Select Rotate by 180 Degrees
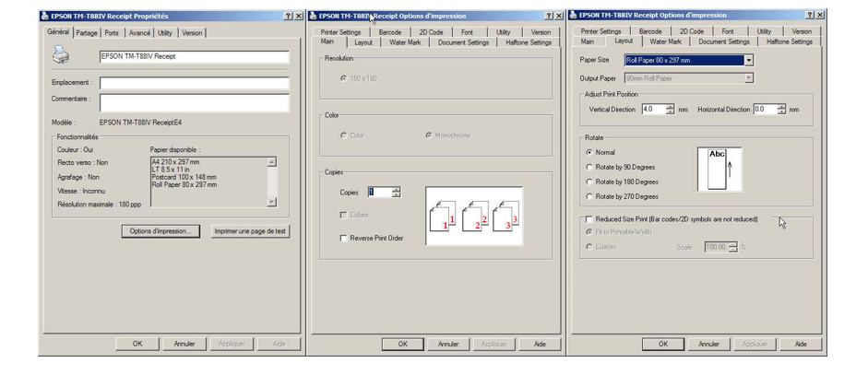This screenshot has width=868, height=375. click(589, 182)
